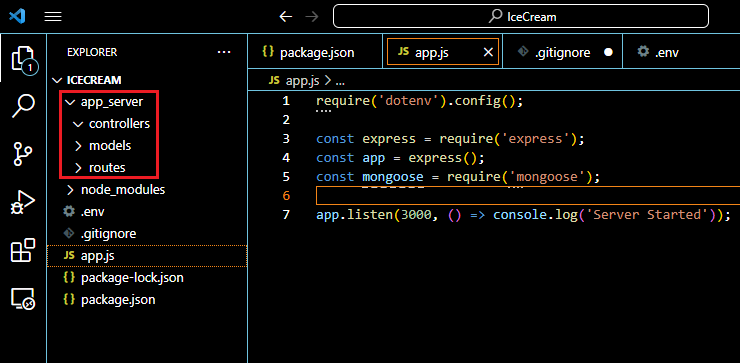Close the app.js editor tab

coord(488,52)
